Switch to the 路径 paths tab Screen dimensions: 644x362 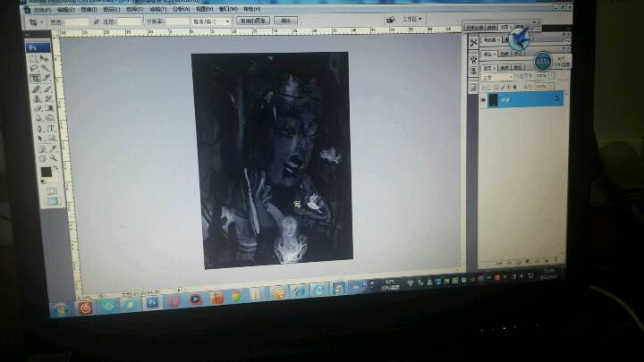click(x=518, y=67)
